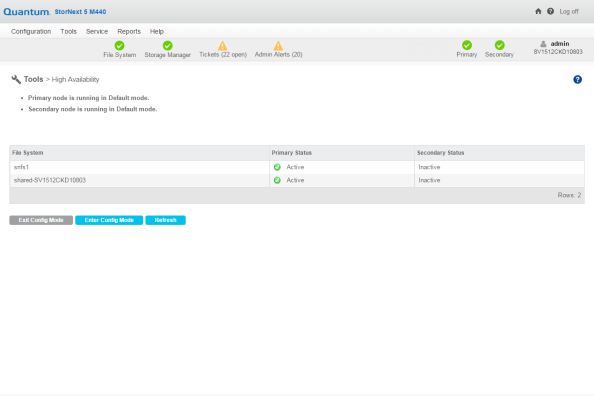
Task: Click the Secondary node green check icon
Action: 499,45
